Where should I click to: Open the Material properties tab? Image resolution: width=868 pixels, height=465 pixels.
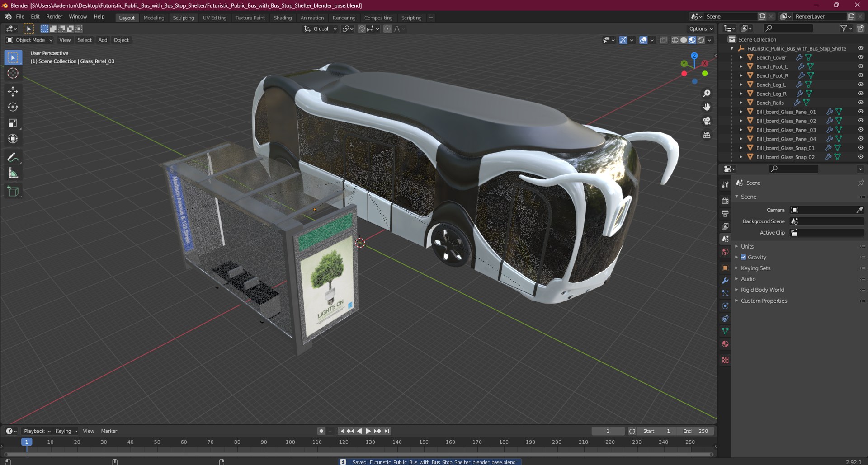coord(725,344)
